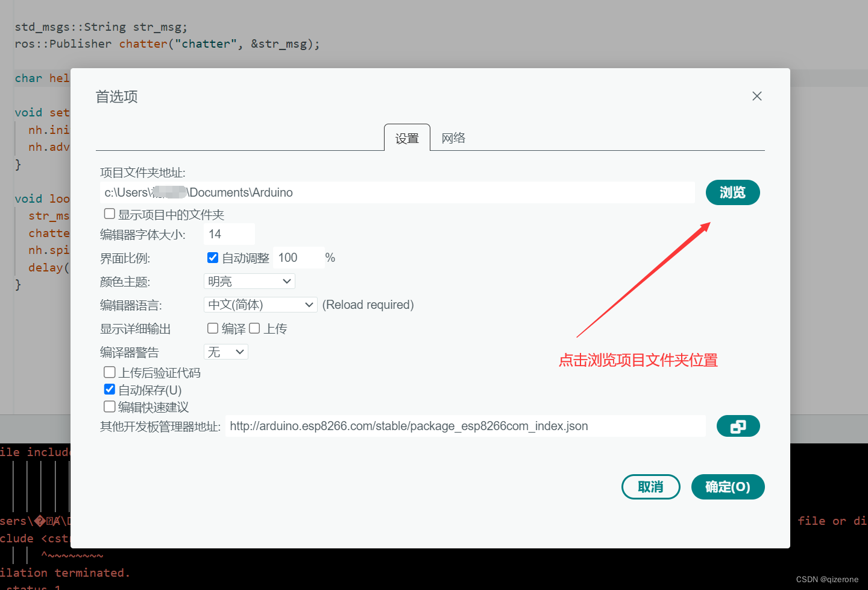Screen dimensions: 868x590
Task: Enable 显示项目中的文件夹 checkbox
Action: click(x=109, y=213)
